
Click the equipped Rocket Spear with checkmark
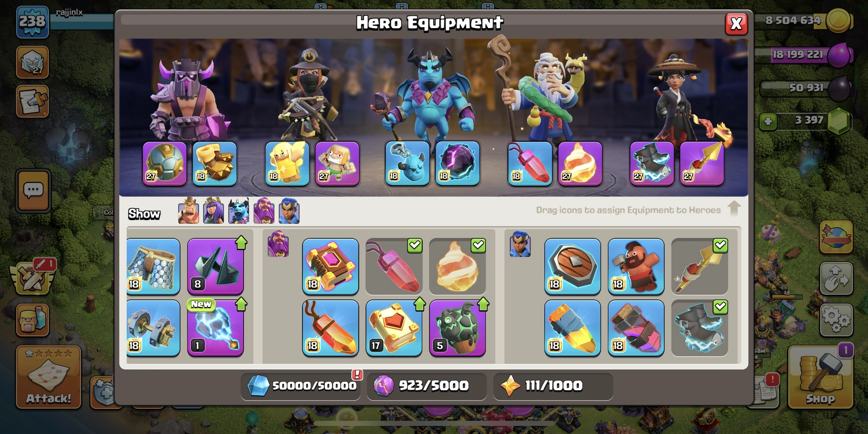(x=699, y=266)
